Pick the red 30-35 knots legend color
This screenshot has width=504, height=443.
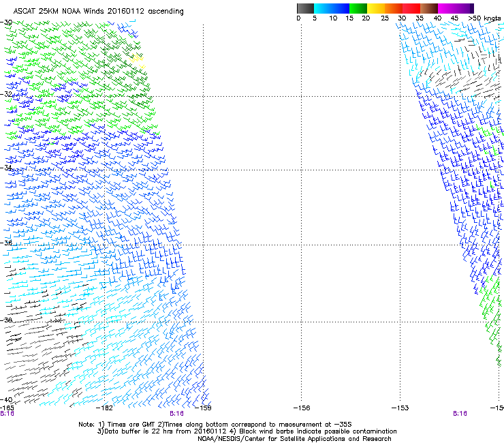411,8
